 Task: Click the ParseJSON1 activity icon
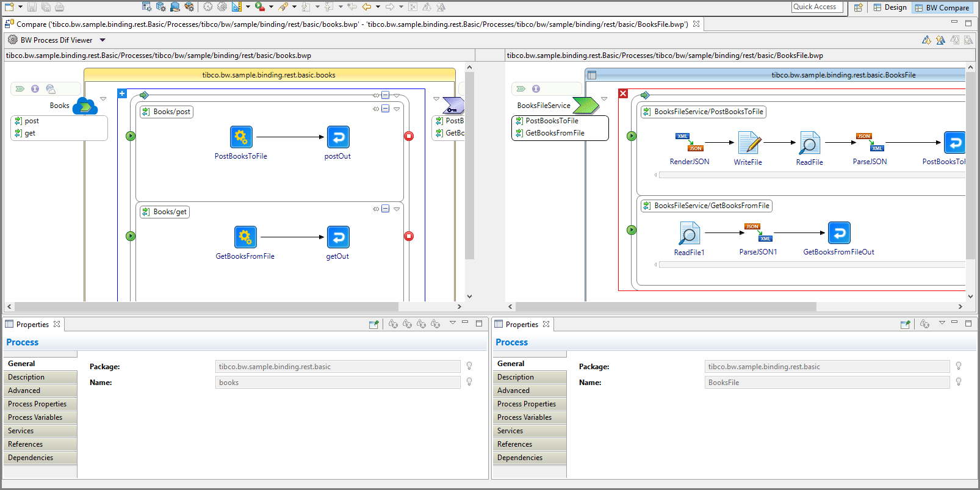758,232
